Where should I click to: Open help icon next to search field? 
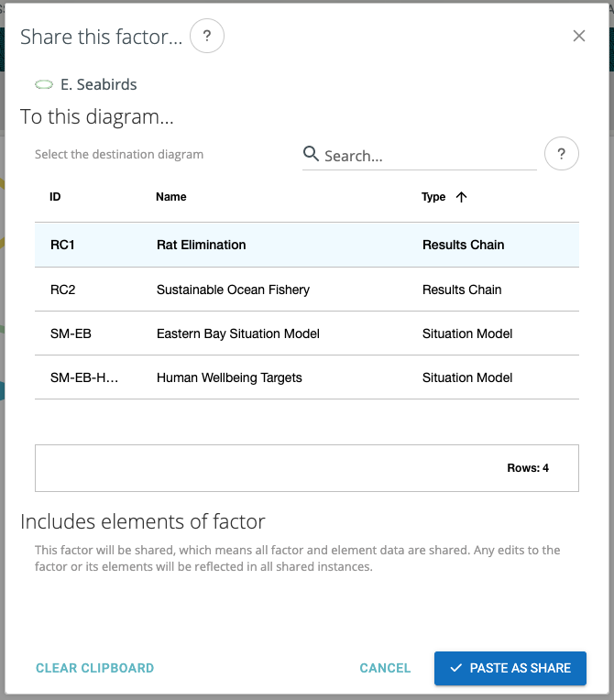click(x=561, y=154)
